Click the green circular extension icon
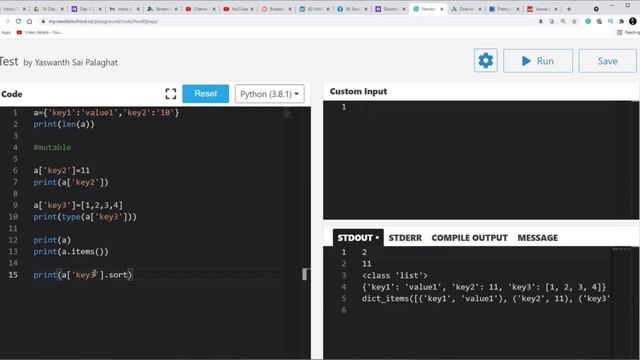 [588, 21]
